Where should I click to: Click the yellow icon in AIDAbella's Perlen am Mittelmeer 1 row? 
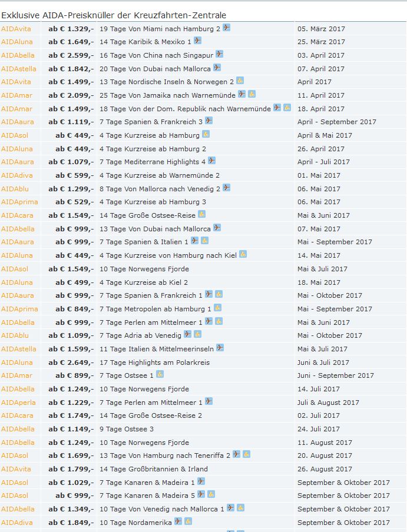coord(219,321)
